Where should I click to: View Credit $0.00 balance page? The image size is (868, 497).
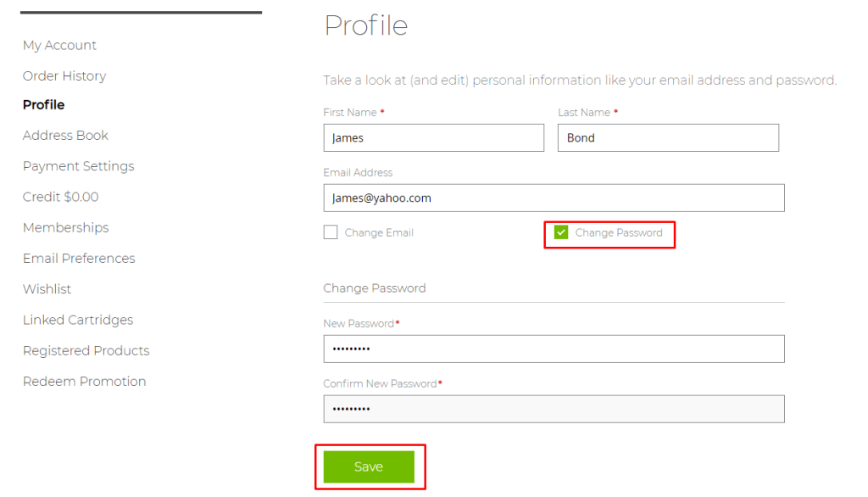(61, 197)
